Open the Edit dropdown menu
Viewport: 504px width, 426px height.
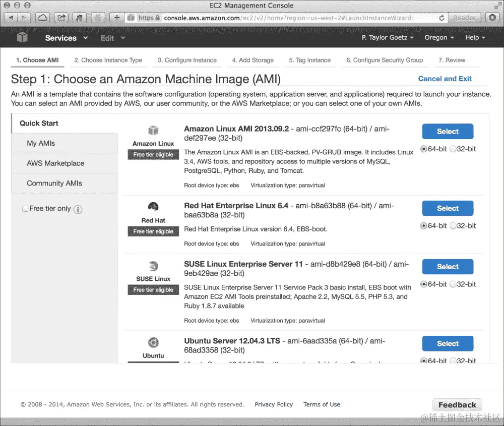(112, 38)
